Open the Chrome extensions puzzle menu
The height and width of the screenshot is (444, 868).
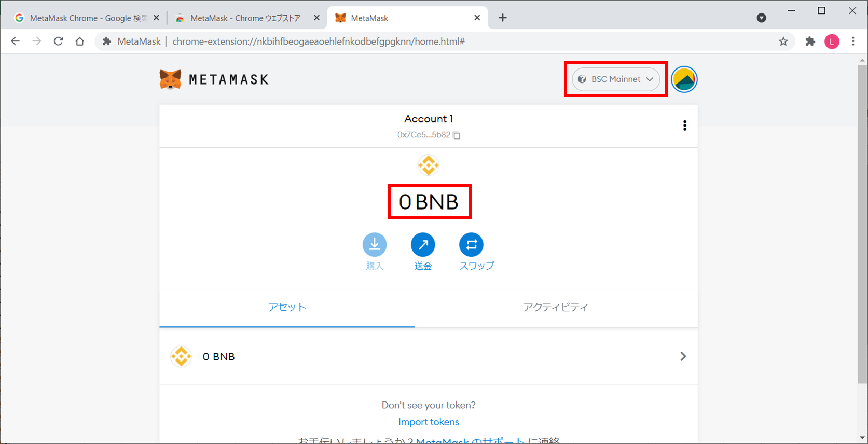[x=810, y=41]
